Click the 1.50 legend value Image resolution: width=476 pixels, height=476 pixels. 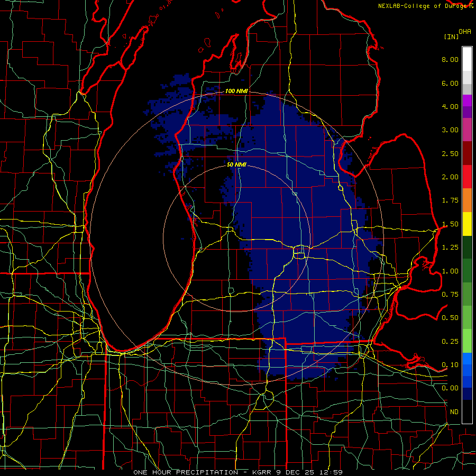(x=450, y=224)
